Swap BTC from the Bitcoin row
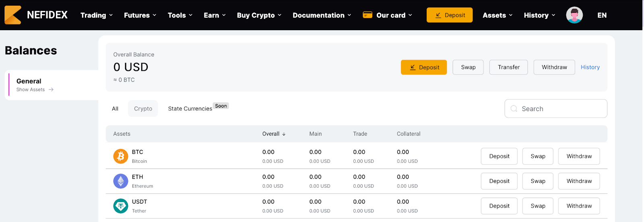 538,156
